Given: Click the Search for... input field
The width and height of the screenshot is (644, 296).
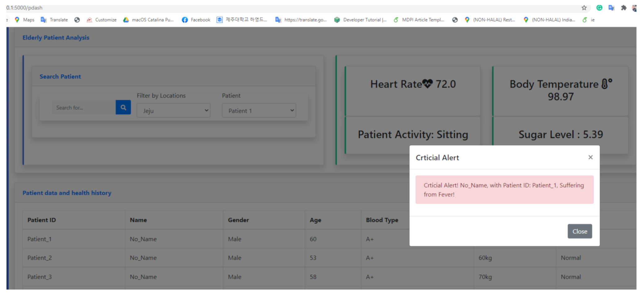Looking at the screenshot, I should (x=84, y=108).
